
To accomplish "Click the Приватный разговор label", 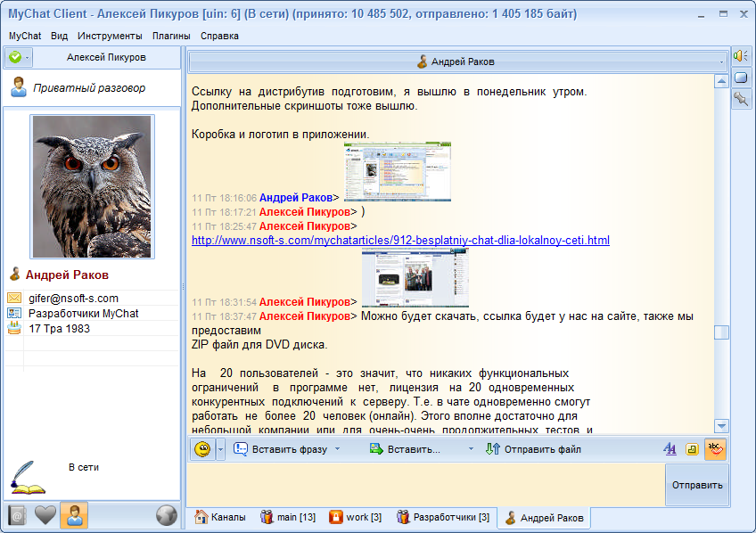I will coord(89,87).
